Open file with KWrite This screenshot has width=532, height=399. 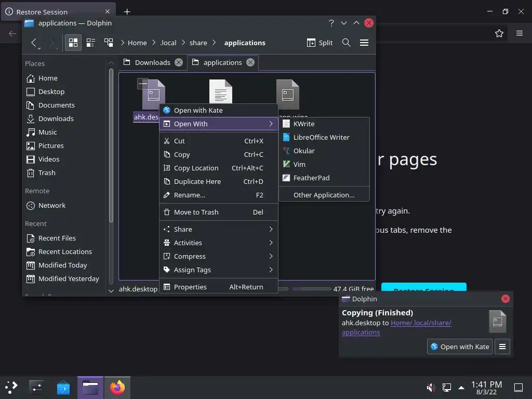click(324, 124)
